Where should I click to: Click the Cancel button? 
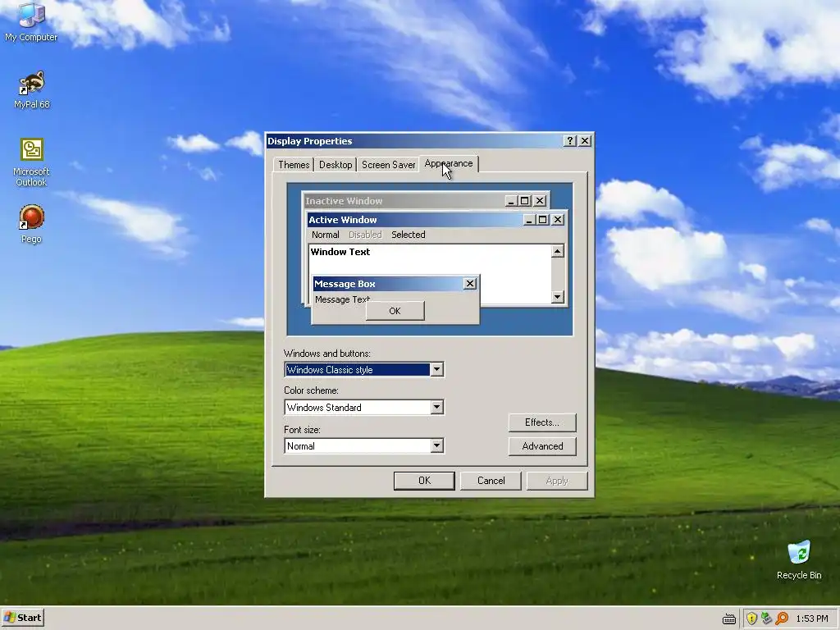click(x=491, y=481)
